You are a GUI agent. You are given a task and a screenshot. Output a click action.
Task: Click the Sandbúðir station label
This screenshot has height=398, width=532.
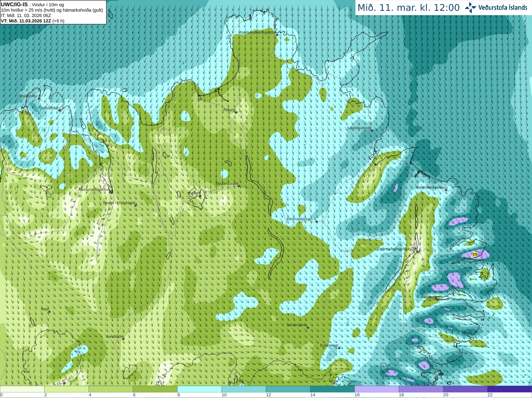click(114, 337)
